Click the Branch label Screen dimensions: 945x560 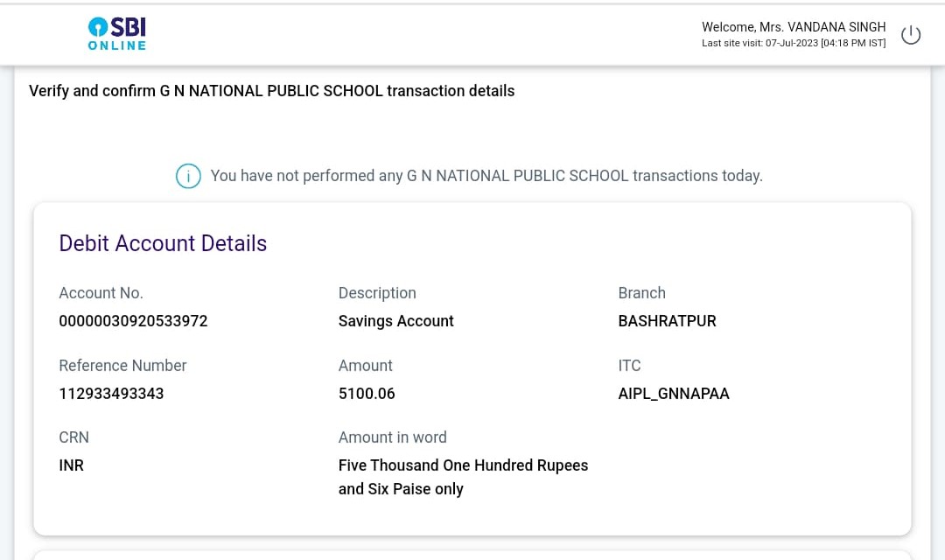coord(642,293)
